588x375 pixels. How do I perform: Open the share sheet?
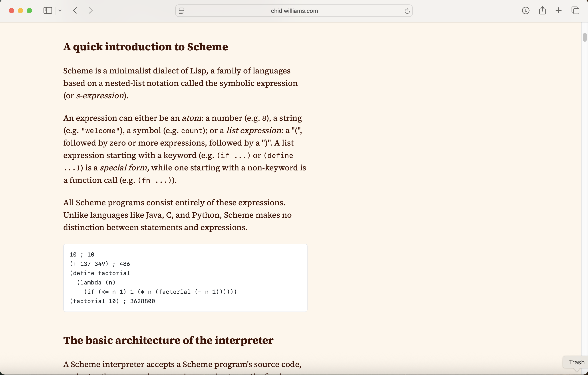(542, 10)
